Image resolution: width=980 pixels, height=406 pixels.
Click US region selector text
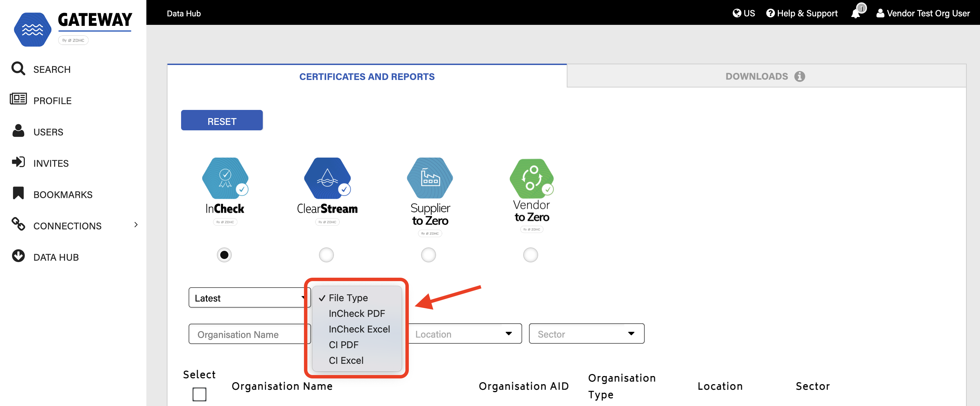tap(749, 13)
